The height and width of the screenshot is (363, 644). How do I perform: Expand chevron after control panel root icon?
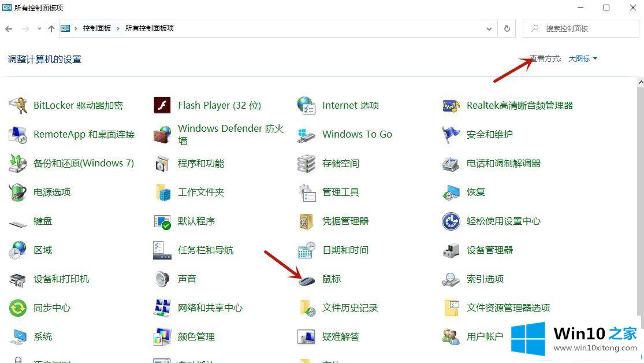click(x=76, y=28)
